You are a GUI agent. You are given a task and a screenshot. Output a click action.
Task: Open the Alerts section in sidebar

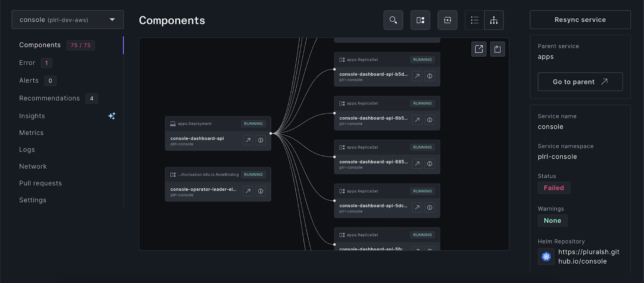click(x=29, y=80)
